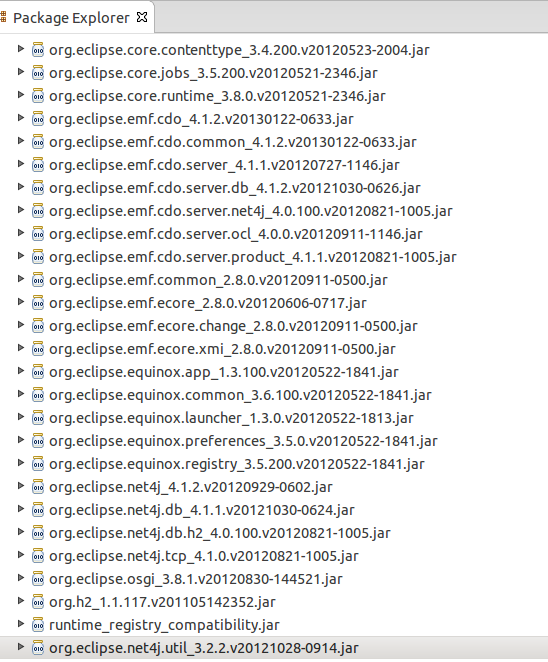548x662 pixels.
Task: Expand org.eclipse.osgi_3.8.1 jar contents
Action: (x=20, y=578)
